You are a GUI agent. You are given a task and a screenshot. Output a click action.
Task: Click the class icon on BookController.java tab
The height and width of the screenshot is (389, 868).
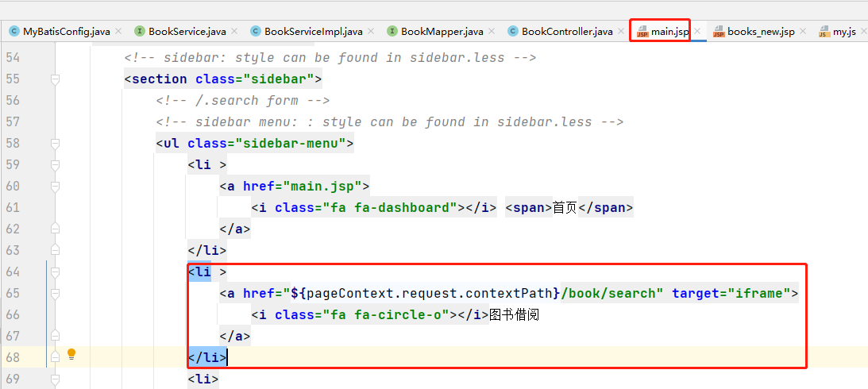[512, 32]
